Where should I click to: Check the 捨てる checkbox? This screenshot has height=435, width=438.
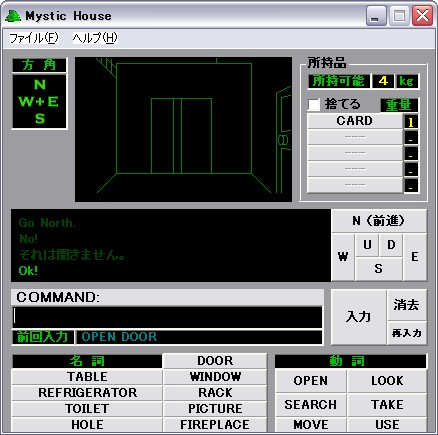314,104
